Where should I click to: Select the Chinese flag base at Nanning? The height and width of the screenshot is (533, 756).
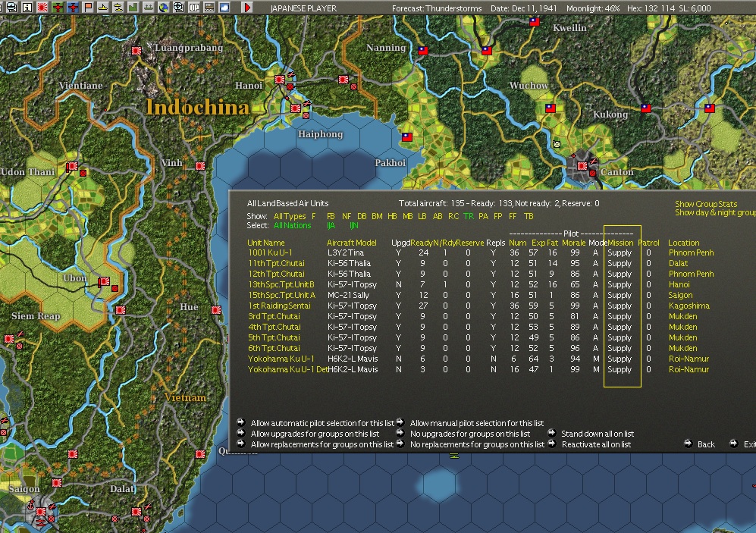423,50
